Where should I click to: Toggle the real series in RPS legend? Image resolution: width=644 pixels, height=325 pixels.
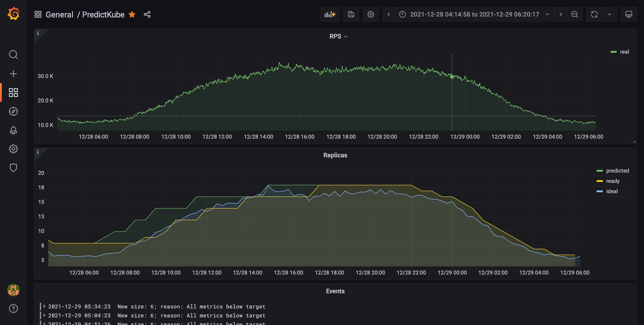[x=624, y=52]
